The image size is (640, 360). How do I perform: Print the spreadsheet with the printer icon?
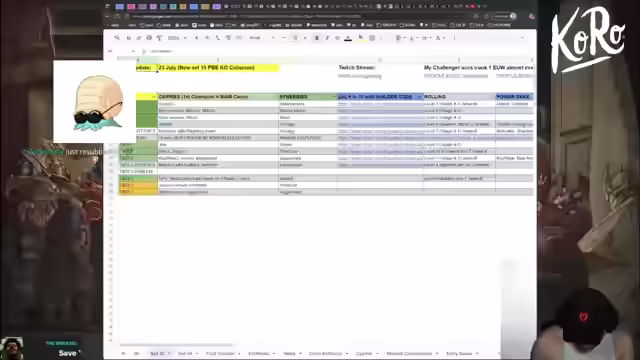pos(149,38)
